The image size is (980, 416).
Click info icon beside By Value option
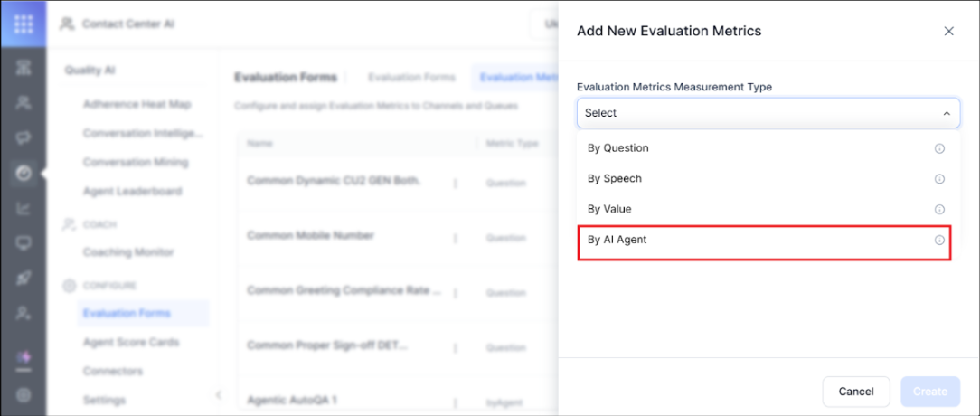click(939, 210)
